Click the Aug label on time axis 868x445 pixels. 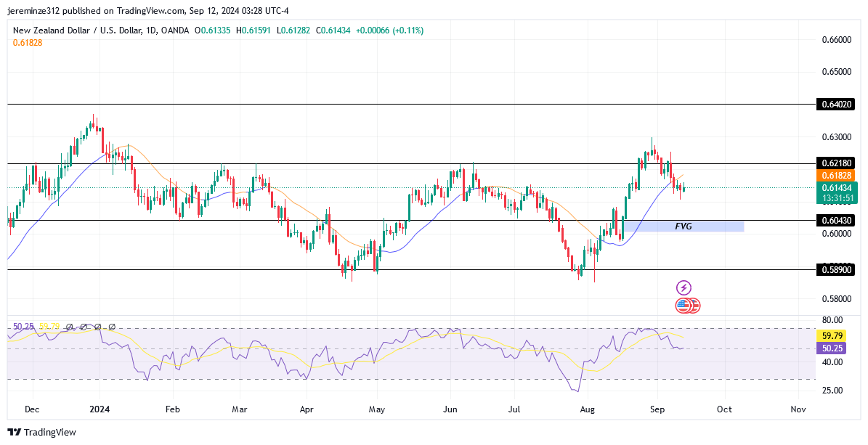click(588, 409)
